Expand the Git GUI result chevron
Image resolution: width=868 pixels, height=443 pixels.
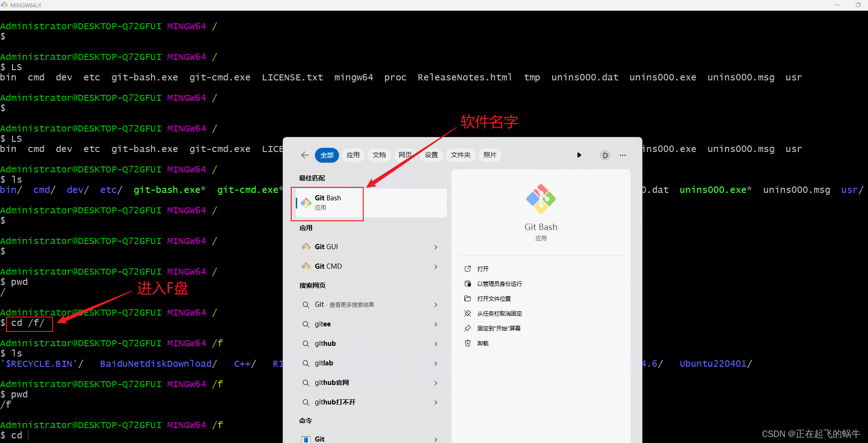pos(436,247)
